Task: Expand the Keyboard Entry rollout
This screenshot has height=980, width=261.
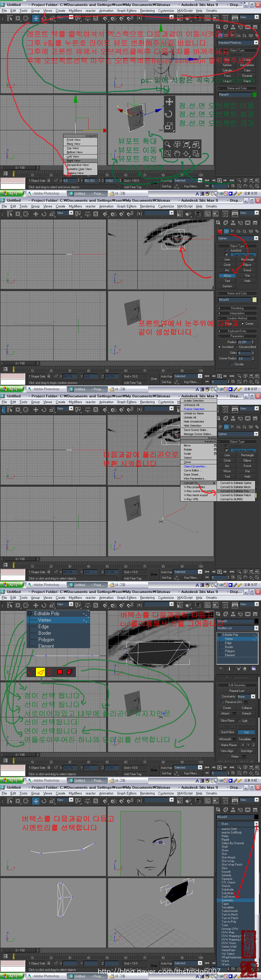Action: click(237, 331)
